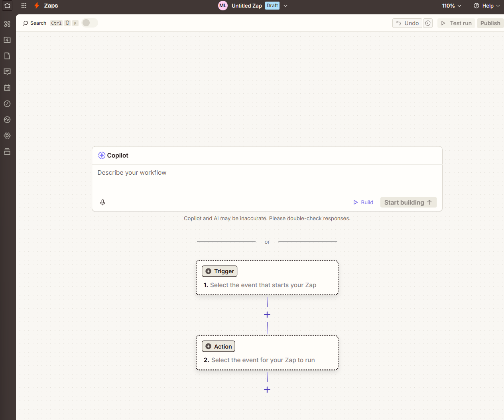Click the Search button in toolbar
504x420 pixels.
[35, 23]
